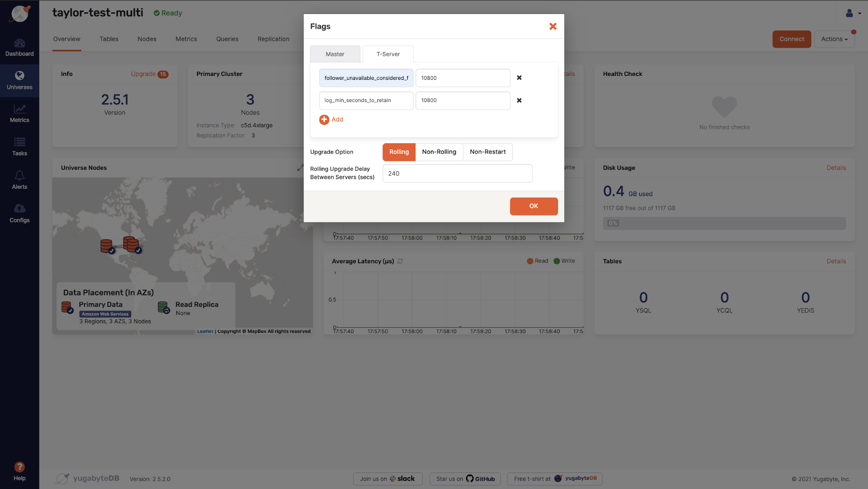Open the Actions dropdown
This screenshot has width=868, height=489.
click(834, 39)
